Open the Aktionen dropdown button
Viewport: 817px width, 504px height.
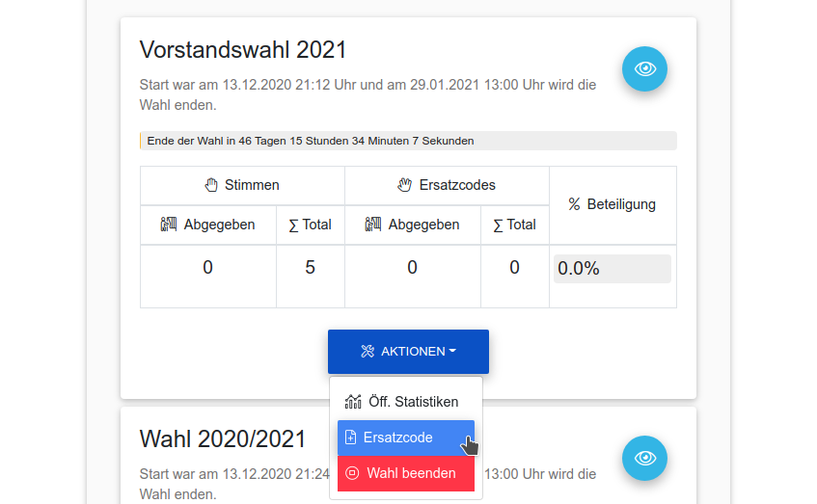click(x=408, y=352)
